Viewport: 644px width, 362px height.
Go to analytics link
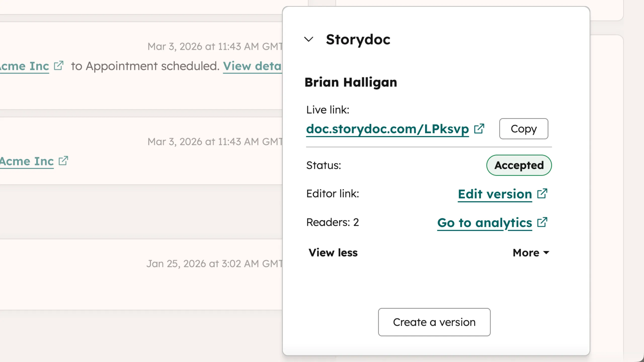click(485, 223)
